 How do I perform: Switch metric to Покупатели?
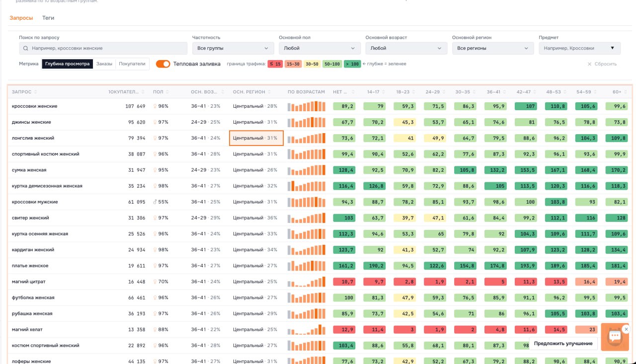click(132, 64)
